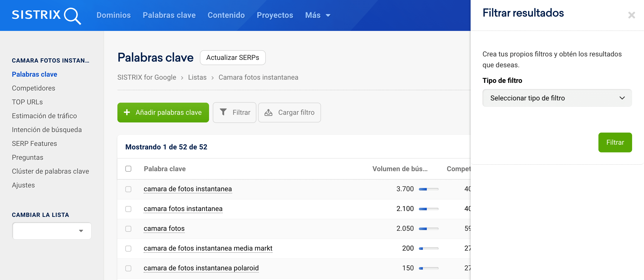
Task: Close the Filtrar resultados panel
Action: click(631, 15)
